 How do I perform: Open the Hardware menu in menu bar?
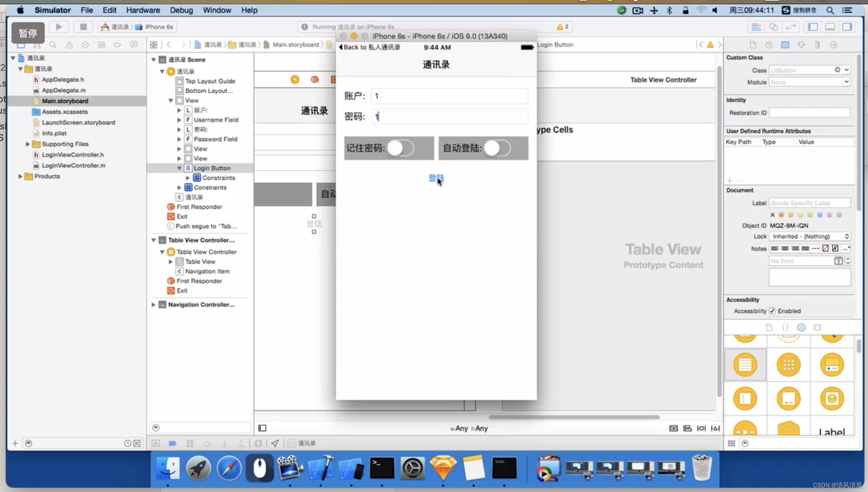pyautogui.click(x=143, y=10)
